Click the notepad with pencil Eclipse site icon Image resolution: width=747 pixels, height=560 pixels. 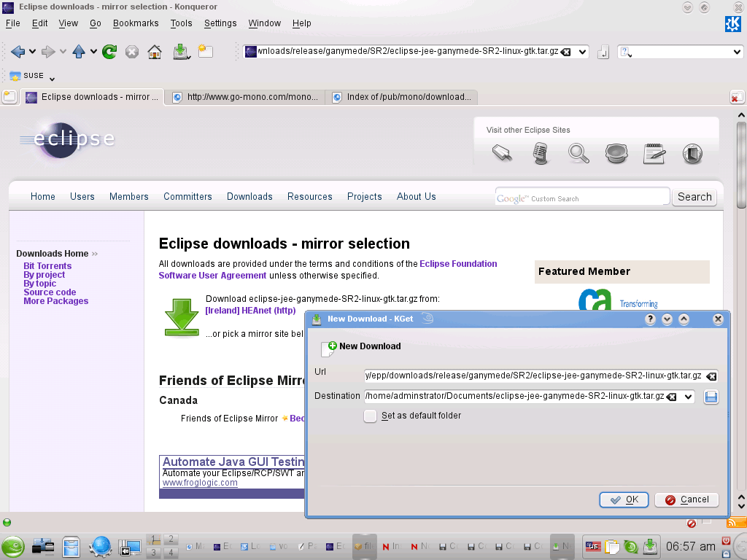tap(654, 154)
